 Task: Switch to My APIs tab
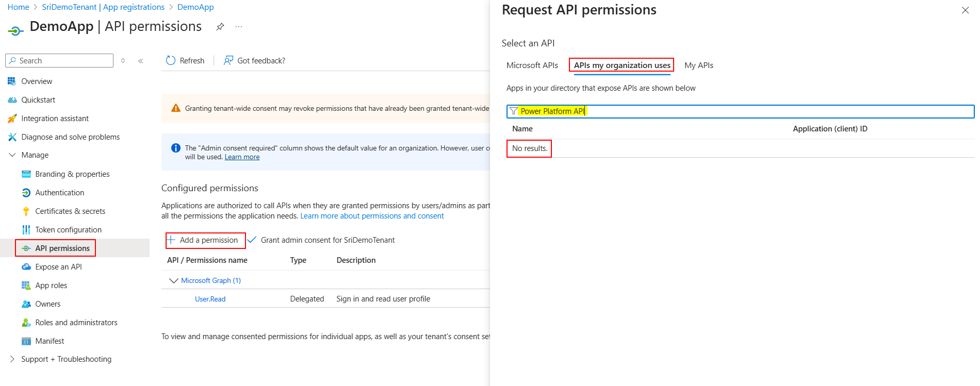pos(699,65)
